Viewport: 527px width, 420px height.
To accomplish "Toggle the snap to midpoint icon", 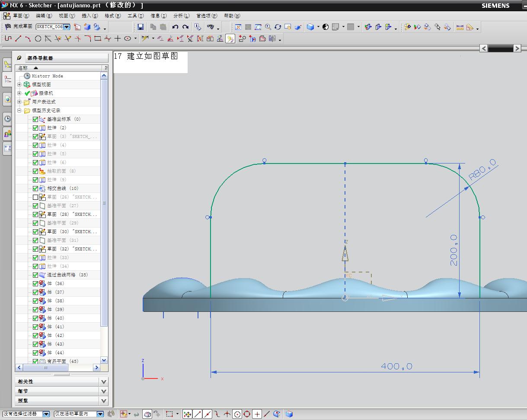I will [207, 414].
